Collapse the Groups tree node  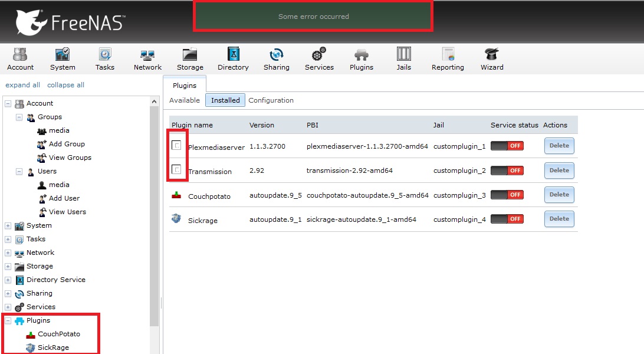[19, 117]
